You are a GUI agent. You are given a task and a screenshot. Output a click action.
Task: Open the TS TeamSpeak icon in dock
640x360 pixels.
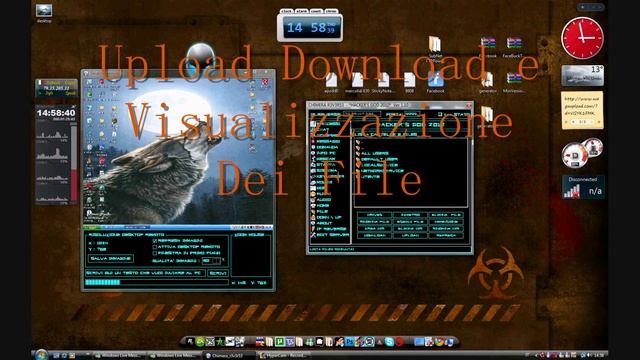(x=290, y=342)
